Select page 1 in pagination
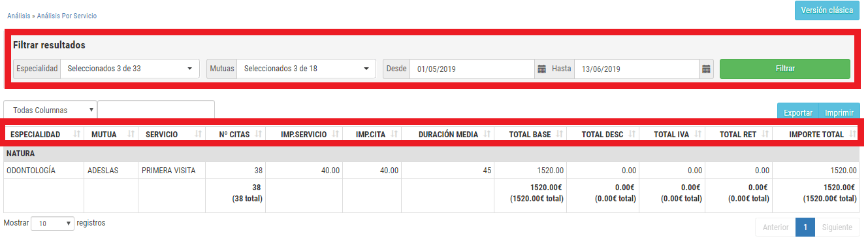Image resolution: width=868 pixels, height=251 pixels. click(x=805, y=227)
